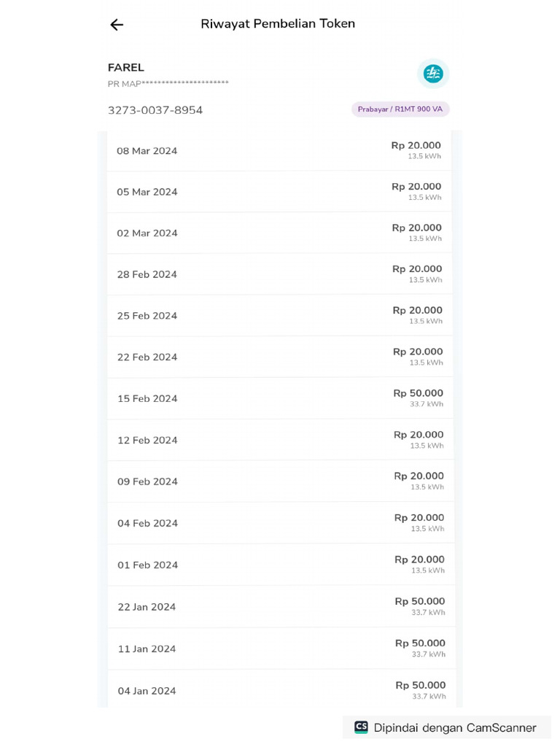The height and width of the screenshot is (747, 560).
Task: Tap the CamScanner CS logo icon
Action: 361,727
